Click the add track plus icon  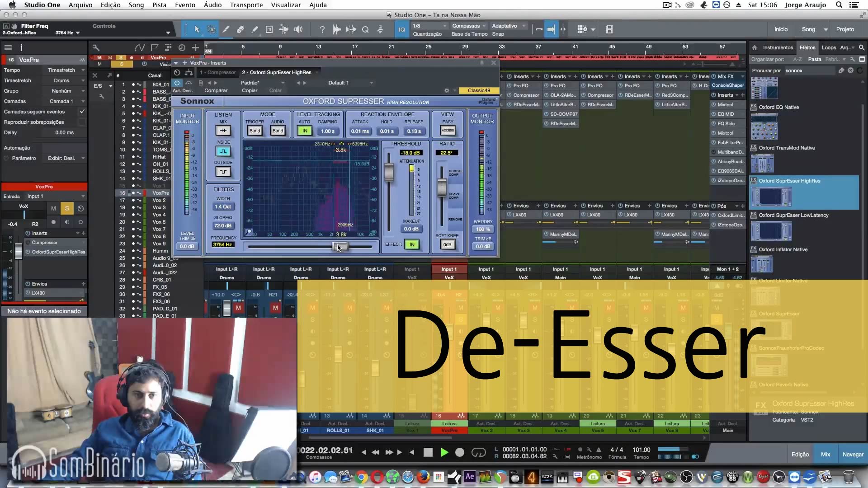coord(195,47)
